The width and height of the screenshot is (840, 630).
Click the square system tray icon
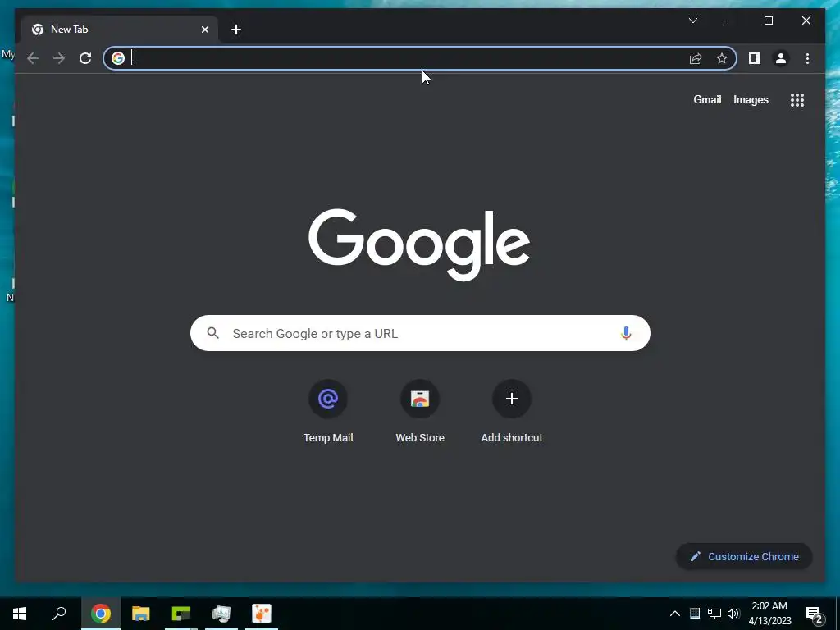point(694,614)
